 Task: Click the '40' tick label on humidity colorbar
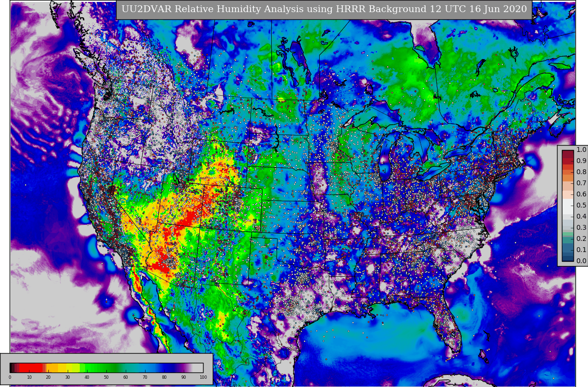pos(87,377)
